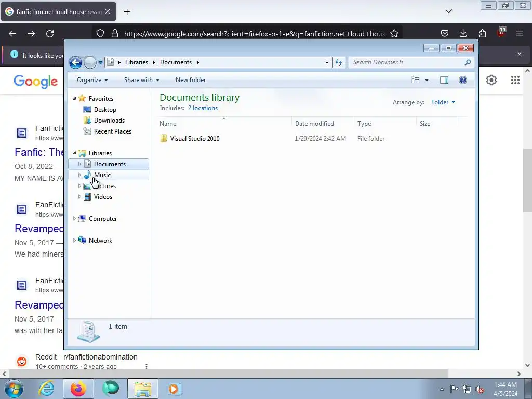Open the Arrange by Folder dropdown
Image resolution: width=532 pixels, height=399 pixels.
(443, 102)
